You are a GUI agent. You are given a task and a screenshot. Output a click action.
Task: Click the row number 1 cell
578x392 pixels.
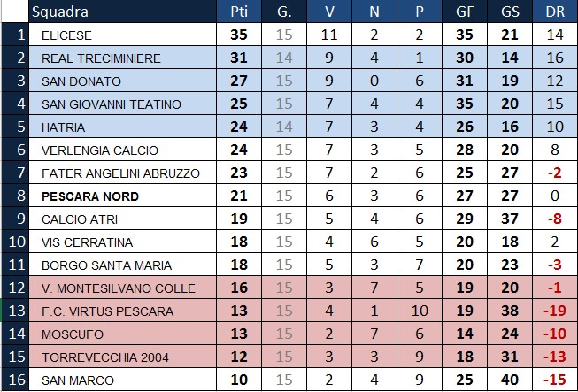coord(15,35)
